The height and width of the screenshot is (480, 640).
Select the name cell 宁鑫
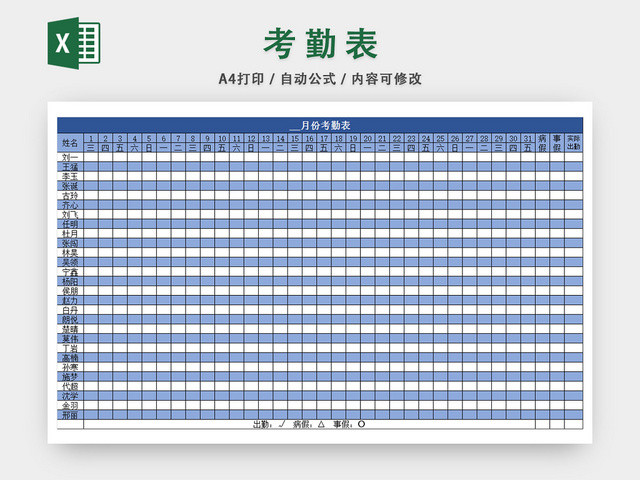click(70, 272)
